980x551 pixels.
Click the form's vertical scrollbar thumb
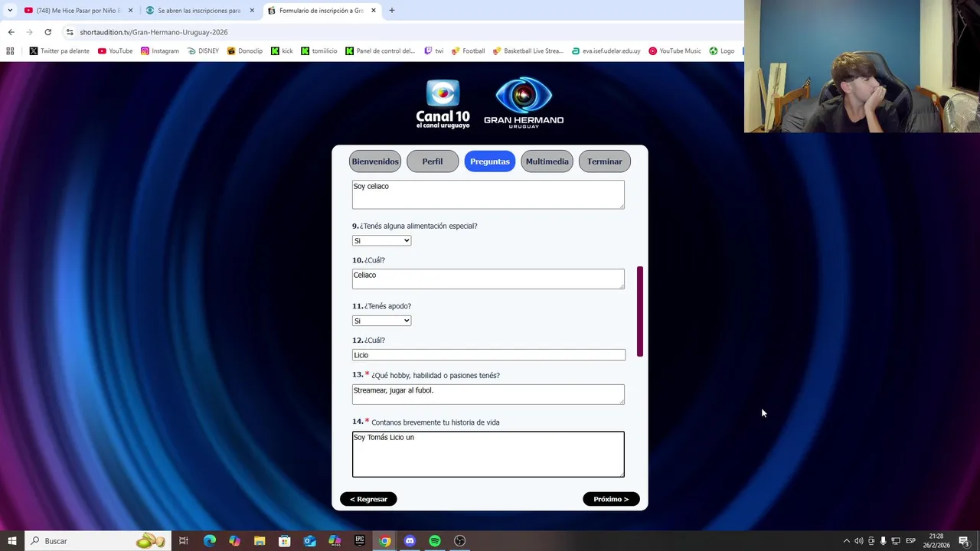tap(640, 311)
